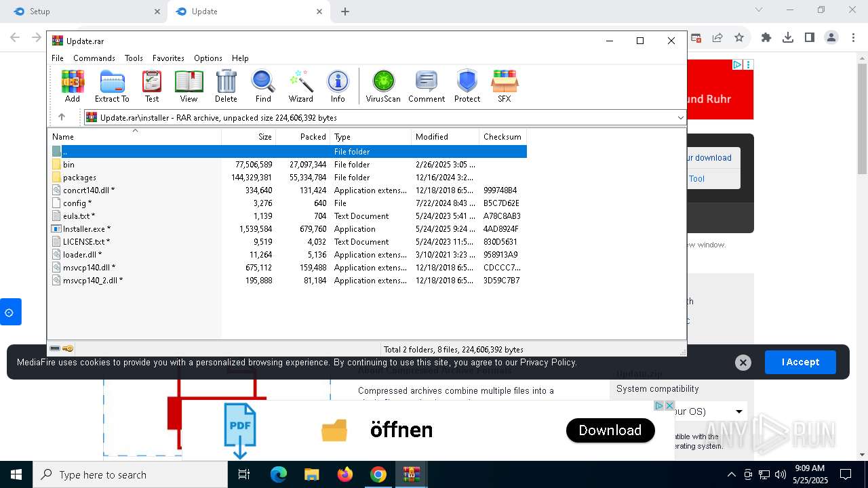Launch the Wizard wand tool
868x488 pixels.
[x=300, y=86]
